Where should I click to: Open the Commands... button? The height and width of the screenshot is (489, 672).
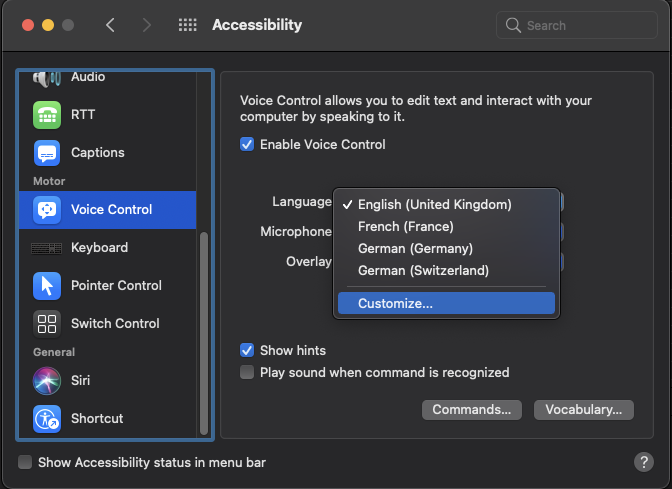click(471, 410)
